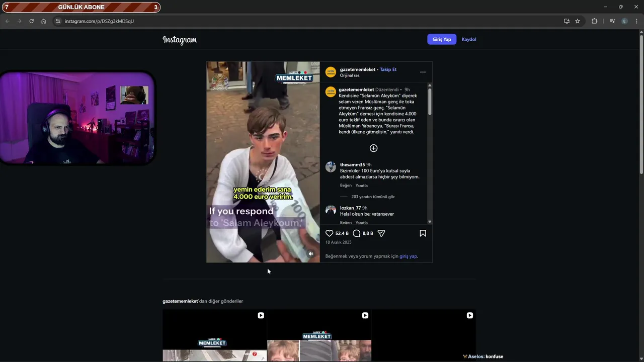Image resolution: width=644 pixels, height=362 pixels.
Task: Open post options three-dot menu
Action: click(x=423, y=72)
